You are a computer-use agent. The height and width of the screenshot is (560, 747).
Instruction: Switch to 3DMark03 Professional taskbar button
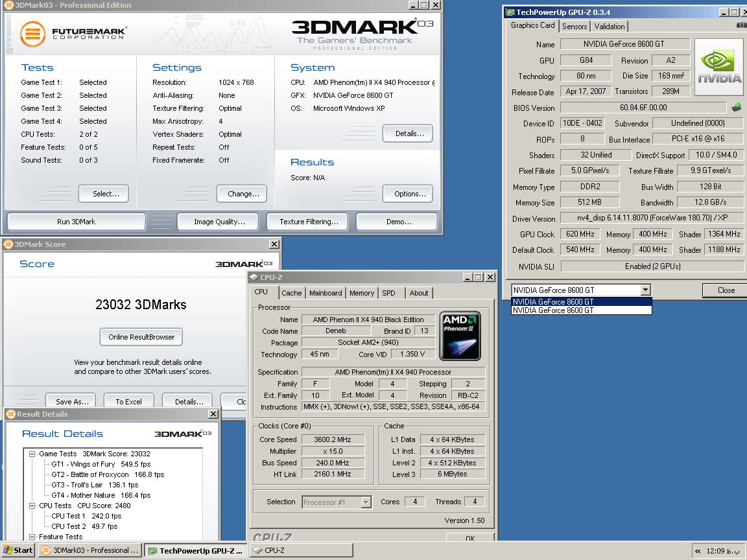pos(90,550)
